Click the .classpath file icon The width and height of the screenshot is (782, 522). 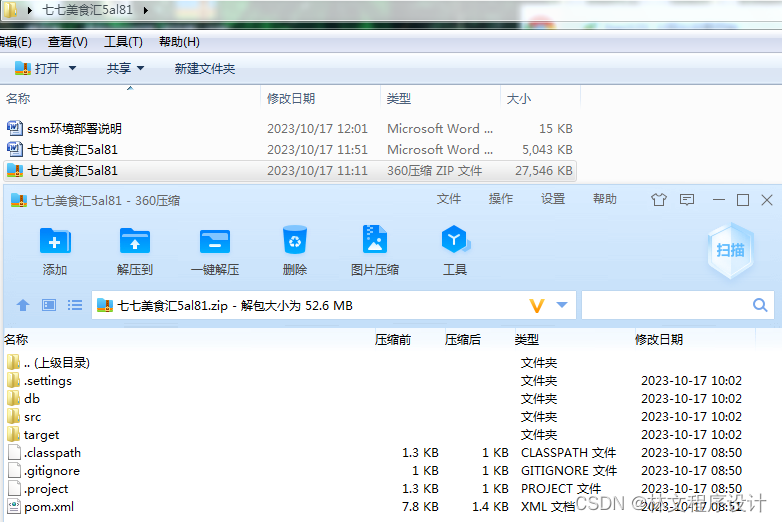coord(14,453)
